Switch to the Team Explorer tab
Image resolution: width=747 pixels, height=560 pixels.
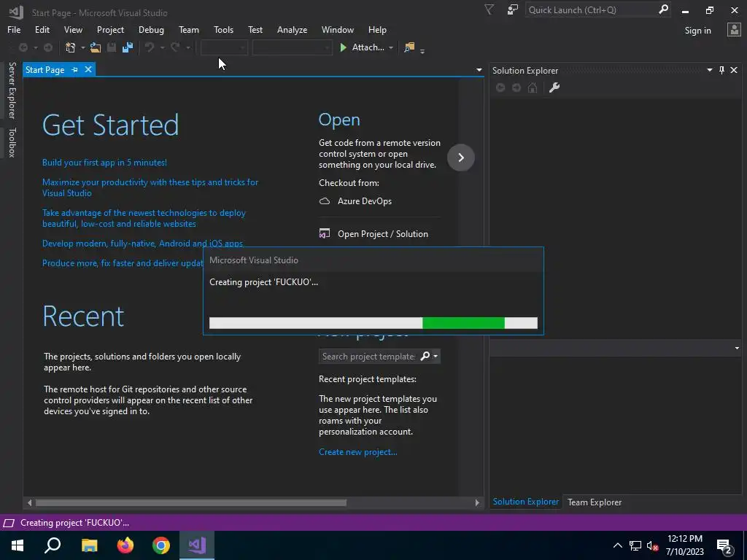[x=595, y=502]
